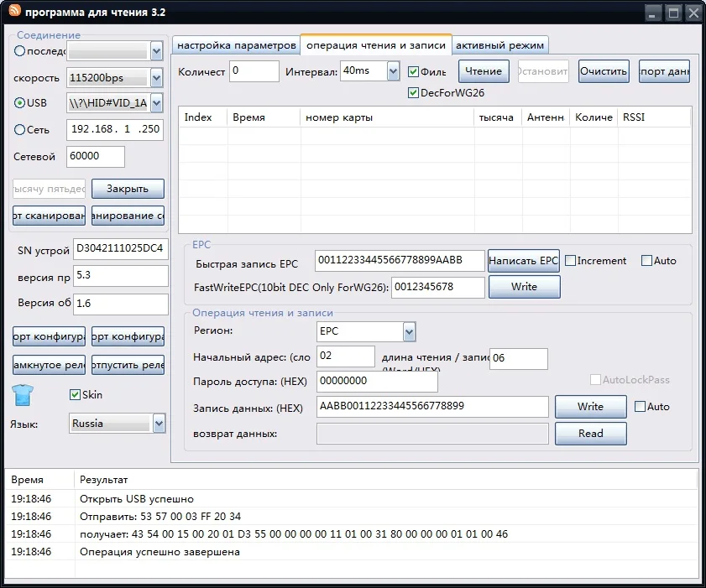Click the Запись данных HEX field
The width and height of the screenshot is (706, 588).
[432, 407]
